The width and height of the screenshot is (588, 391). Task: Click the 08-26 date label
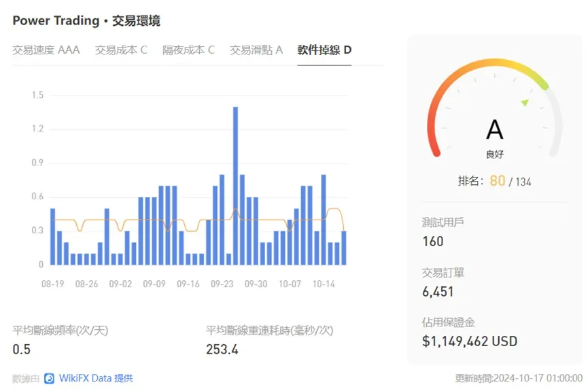tap(86, 284)
